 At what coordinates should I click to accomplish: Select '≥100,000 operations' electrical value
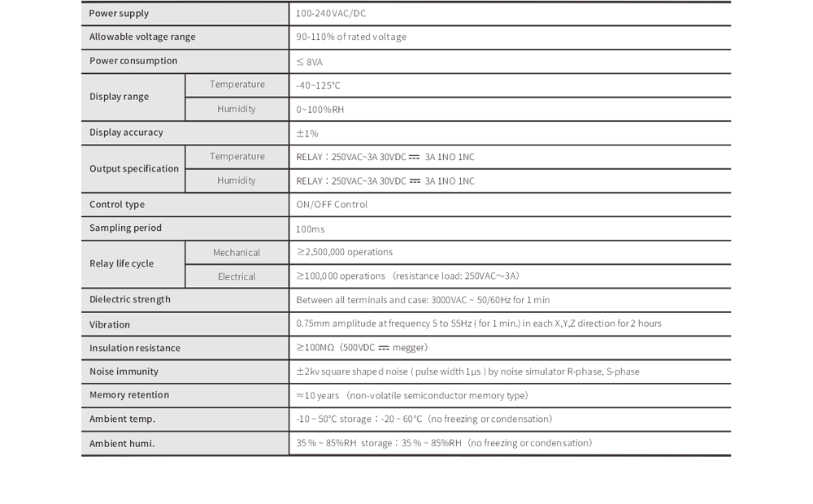407,276
